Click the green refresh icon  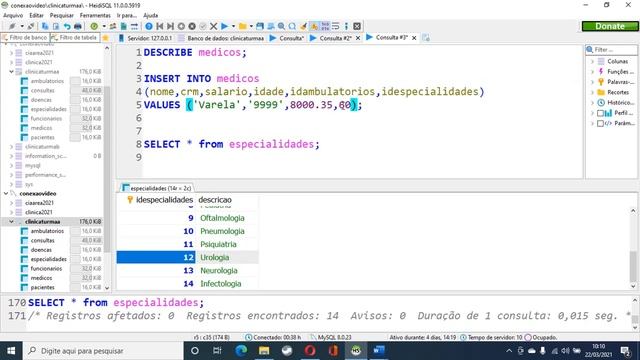pyautogui.click(x=94, y=26)
